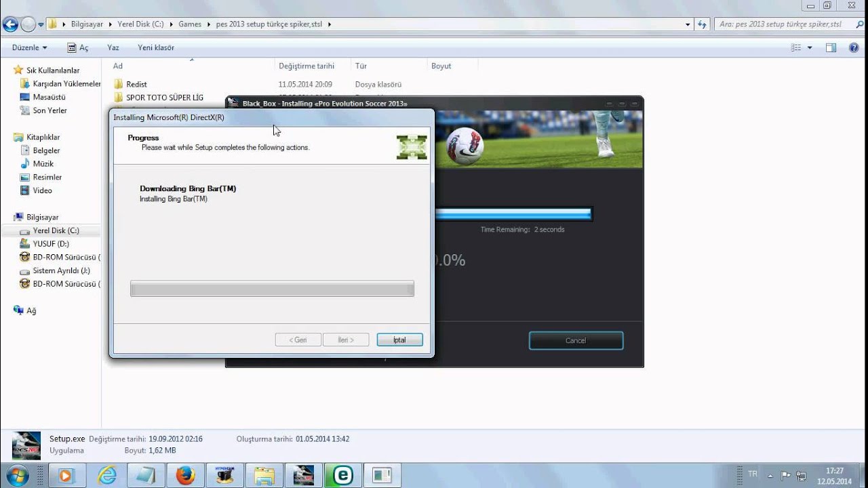The width and height of the screenshot is (868, 488).
Task: Click the Black_Box installer title icon
Action: click(234, 103)
